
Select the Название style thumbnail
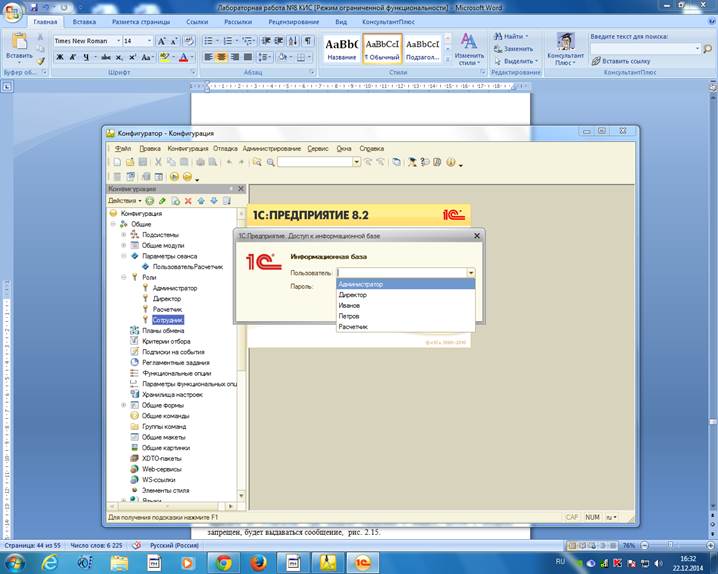pos(342,48)
